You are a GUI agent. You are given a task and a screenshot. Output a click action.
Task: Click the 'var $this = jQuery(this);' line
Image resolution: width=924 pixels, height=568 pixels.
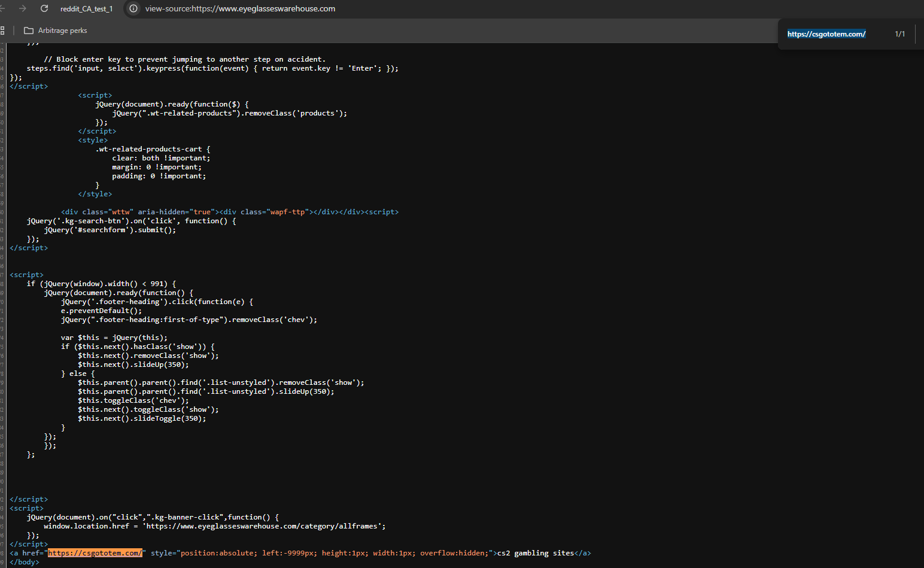coord(114,338)
